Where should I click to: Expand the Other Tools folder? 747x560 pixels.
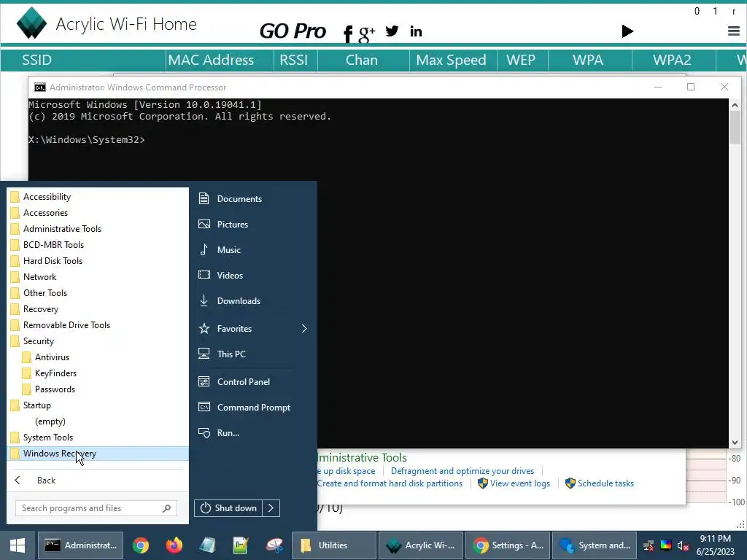(x=98, y=293)
